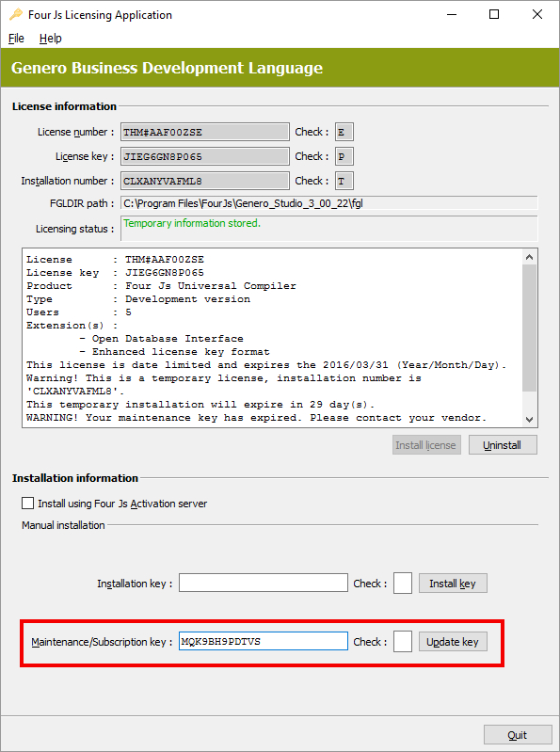Click the 'Installation information' heading
Viewport: 560px width, 752px height.
(x=75, y=478)
